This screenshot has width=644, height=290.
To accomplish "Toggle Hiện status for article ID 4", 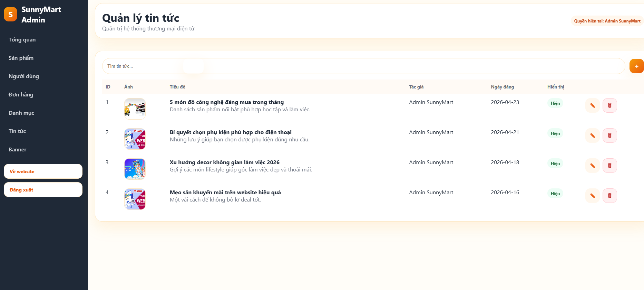I will pos(555,194).
